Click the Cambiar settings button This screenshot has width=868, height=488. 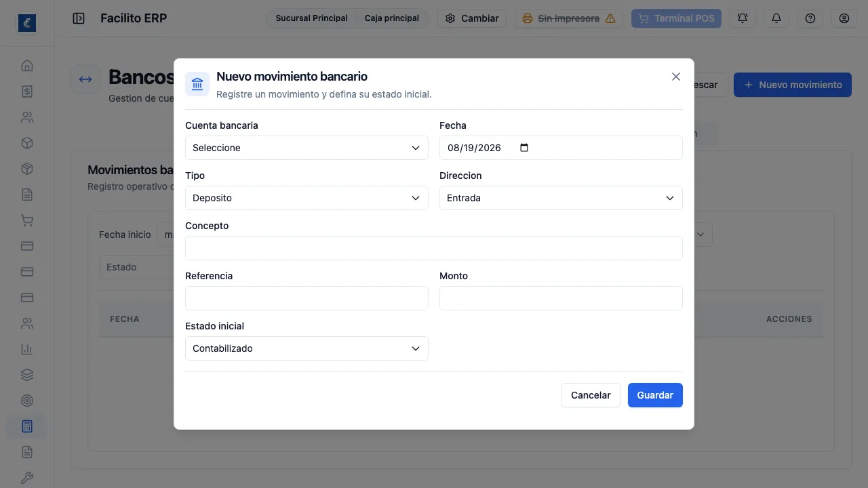click(x=472, y=18)
